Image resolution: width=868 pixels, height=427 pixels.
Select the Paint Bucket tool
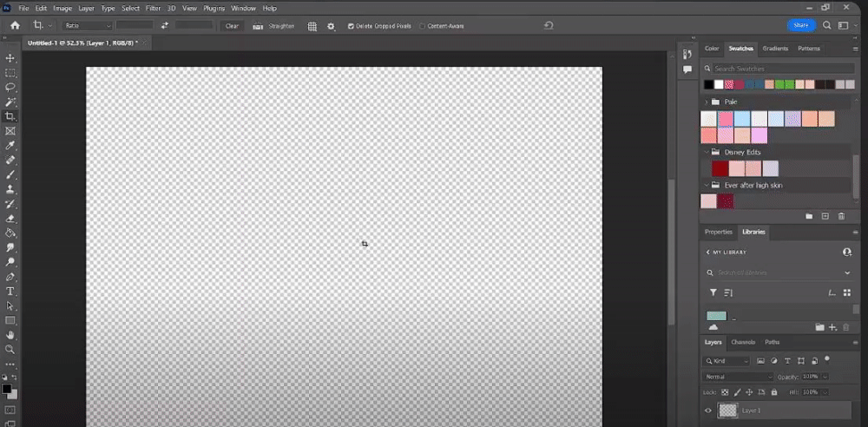pyautogui.click(x=10, y=233)
